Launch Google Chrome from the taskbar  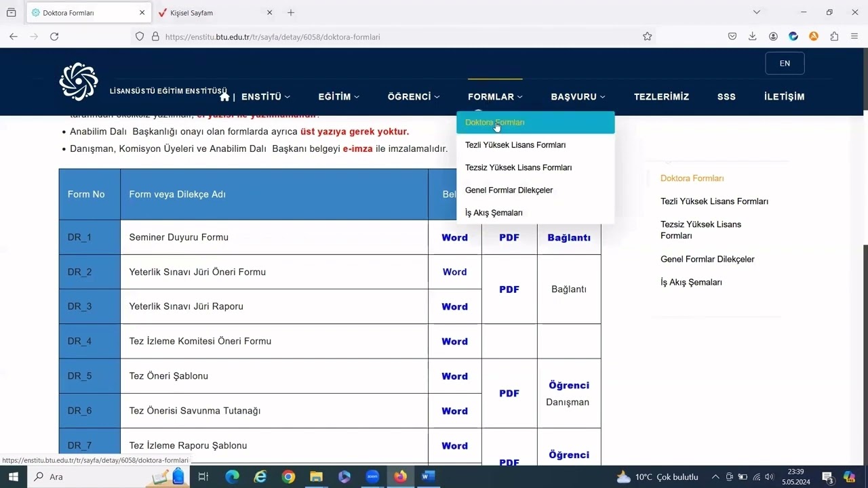[x=288, y=476]
